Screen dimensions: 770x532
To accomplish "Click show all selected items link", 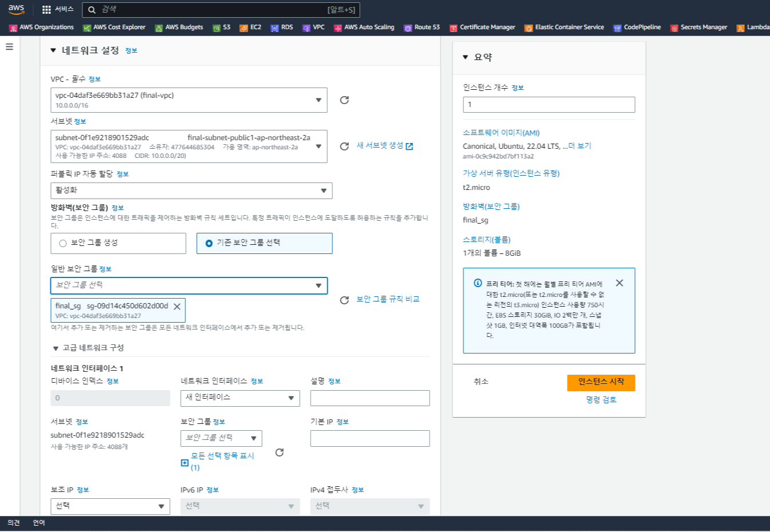I will (x=222, y=460).
